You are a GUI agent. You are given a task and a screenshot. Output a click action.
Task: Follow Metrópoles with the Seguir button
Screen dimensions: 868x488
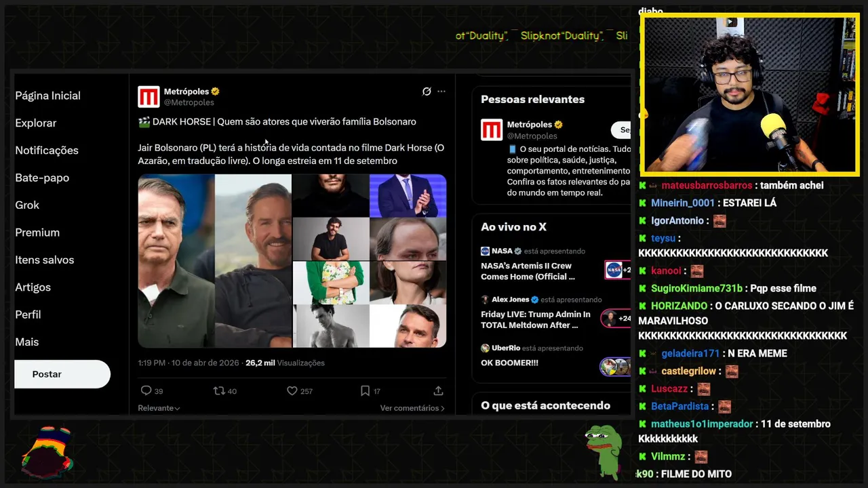(621, 130)
